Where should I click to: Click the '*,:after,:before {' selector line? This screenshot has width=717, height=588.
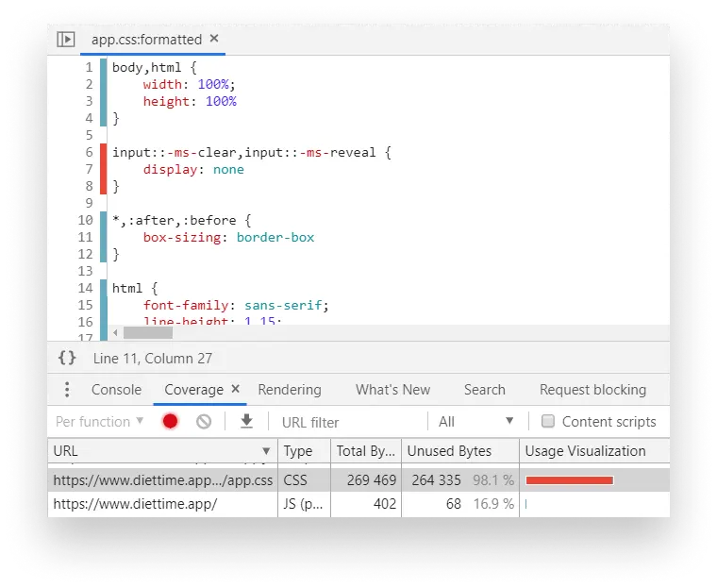click(181, 220)
